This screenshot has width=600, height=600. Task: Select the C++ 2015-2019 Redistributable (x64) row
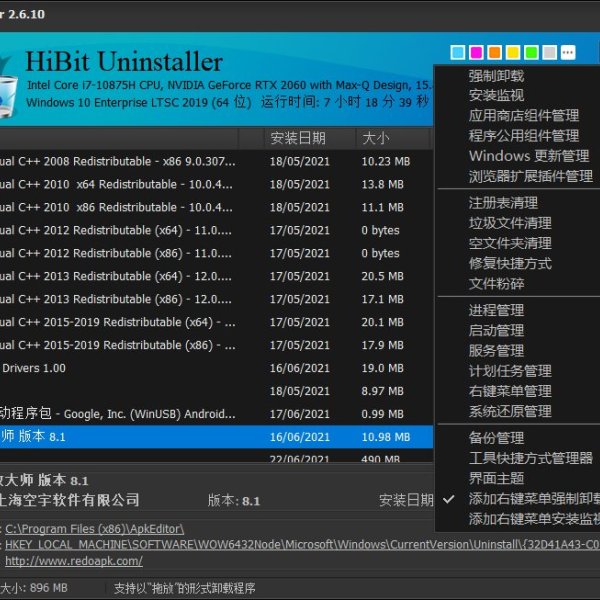(217, 322)
